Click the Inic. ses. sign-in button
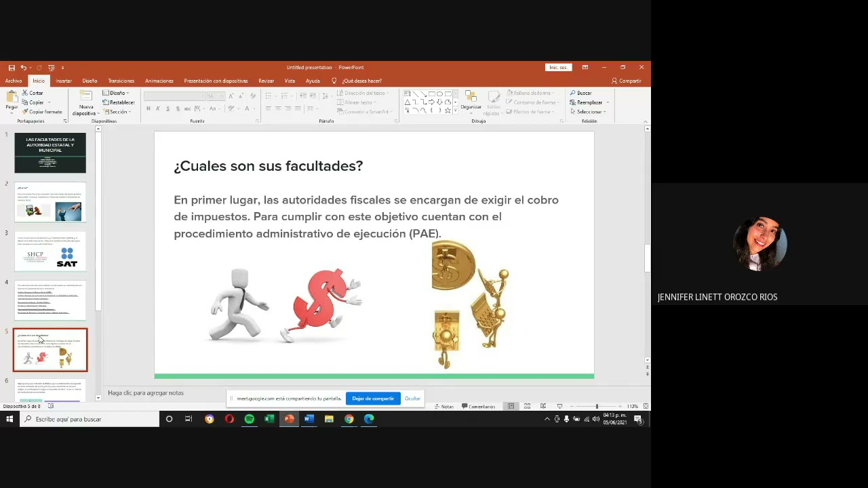868x488 pixels. tap(558, 68)
